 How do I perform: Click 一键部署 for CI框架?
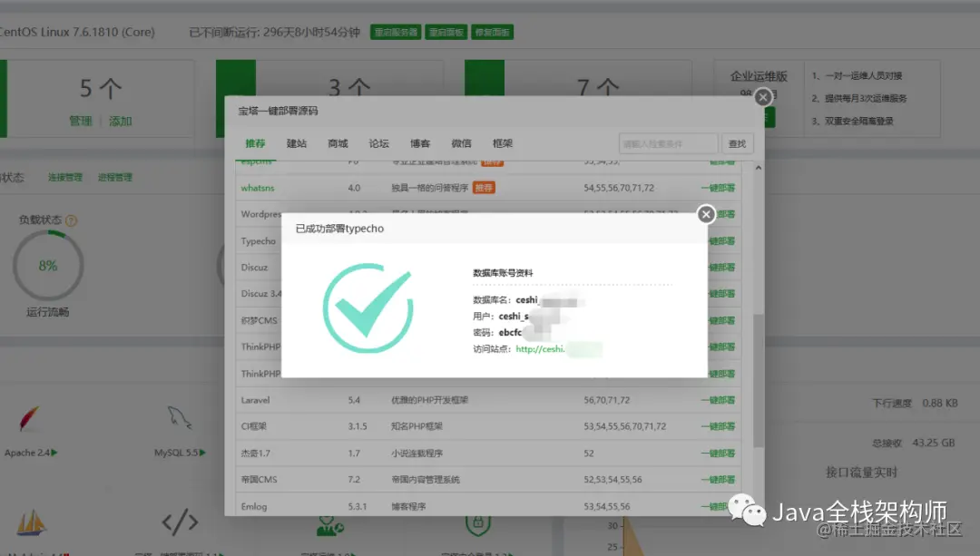pyautogui.click(x=718, y=426)
